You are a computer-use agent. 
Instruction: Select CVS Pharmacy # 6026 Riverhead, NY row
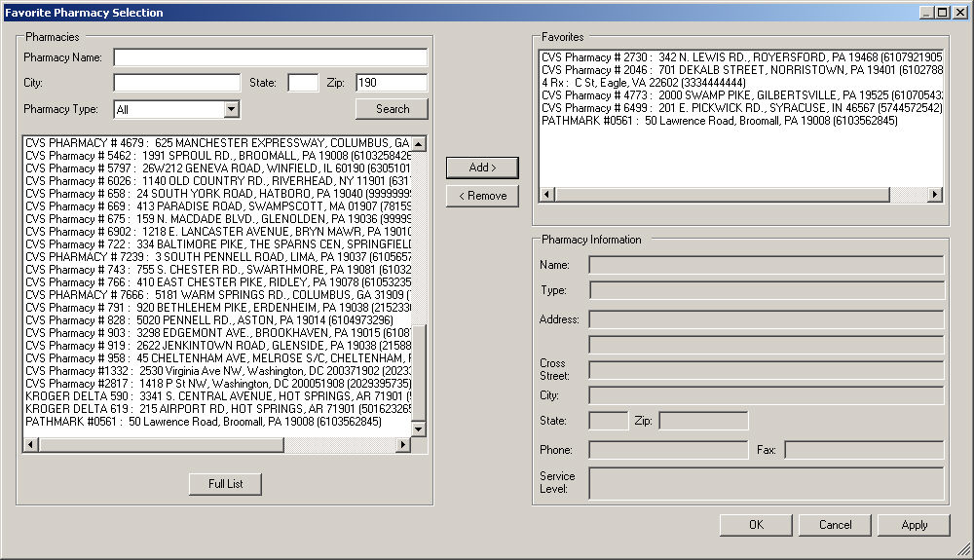[217, 181]
